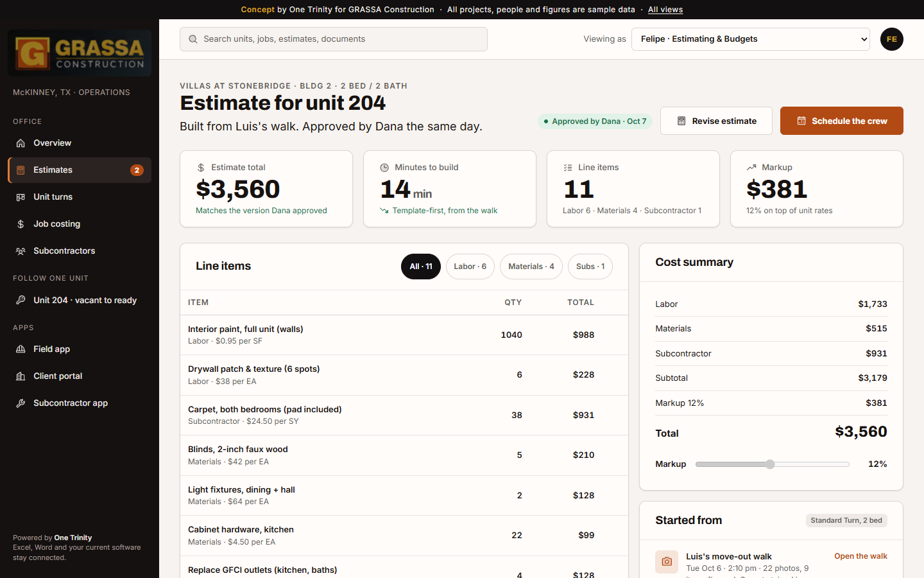Click the Subcontractors people icon
This screenshot has height=578, width=924.
[x=21, y=251]
